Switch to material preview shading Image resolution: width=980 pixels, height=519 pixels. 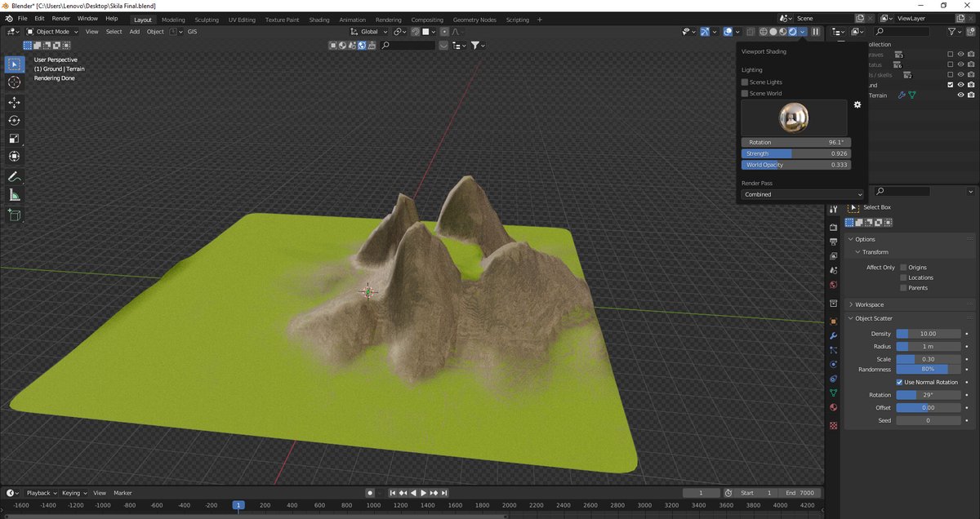click(x=782, y=32)
